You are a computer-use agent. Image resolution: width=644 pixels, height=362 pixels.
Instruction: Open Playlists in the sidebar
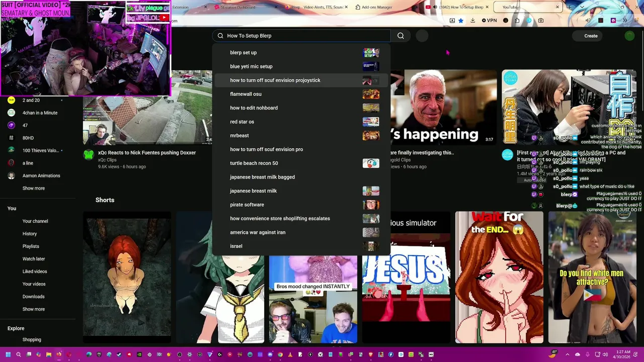[31, 246]
